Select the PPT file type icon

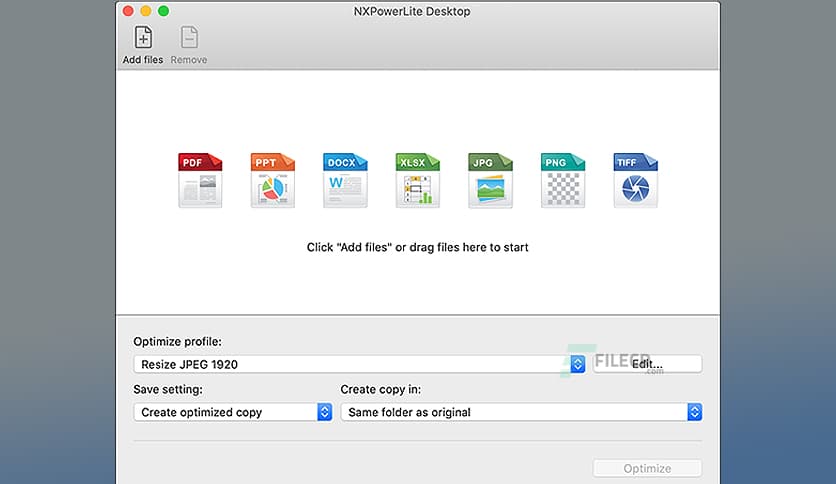[x=272, y=180]
